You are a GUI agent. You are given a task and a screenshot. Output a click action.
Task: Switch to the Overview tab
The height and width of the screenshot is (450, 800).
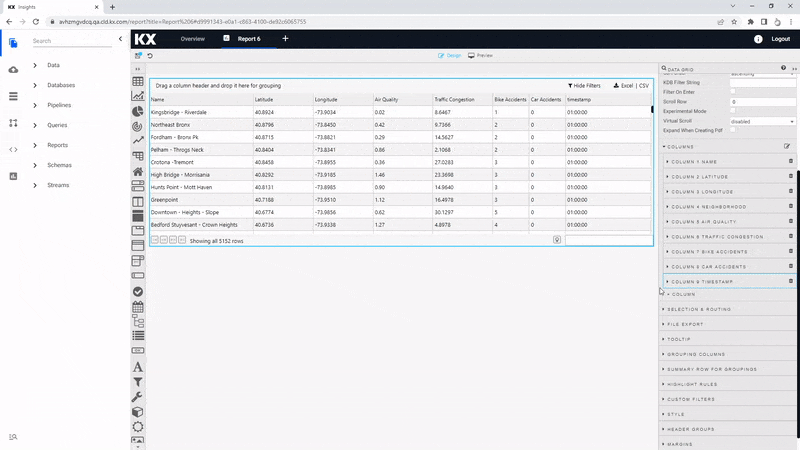(x=192, y=39)
